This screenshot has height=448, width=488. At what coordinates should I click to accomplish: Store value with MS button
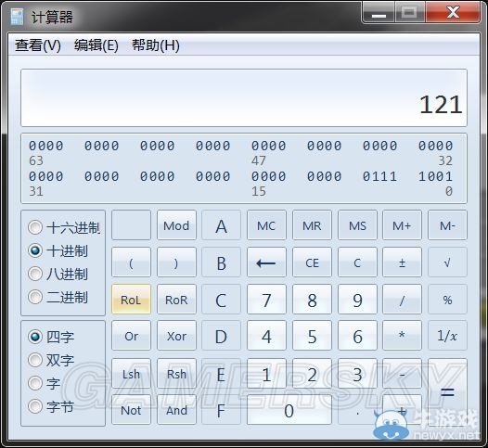pyautogui.click(x=357, y=225)
